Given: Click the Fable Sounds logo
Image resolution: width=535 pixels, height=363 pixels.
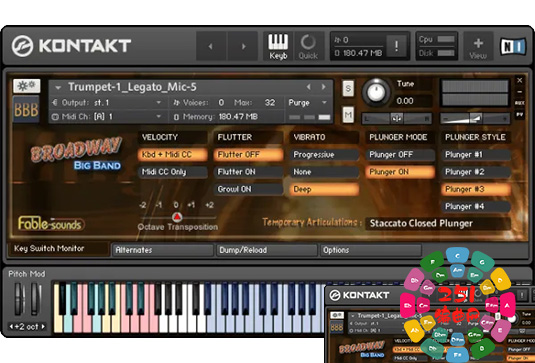Looking at the screenshot, I should pyautogui.click(x=51, y=224).
